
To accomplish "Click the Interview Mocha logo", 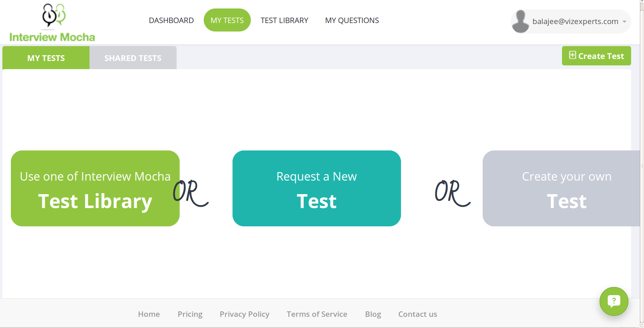I will click(52, 23).
